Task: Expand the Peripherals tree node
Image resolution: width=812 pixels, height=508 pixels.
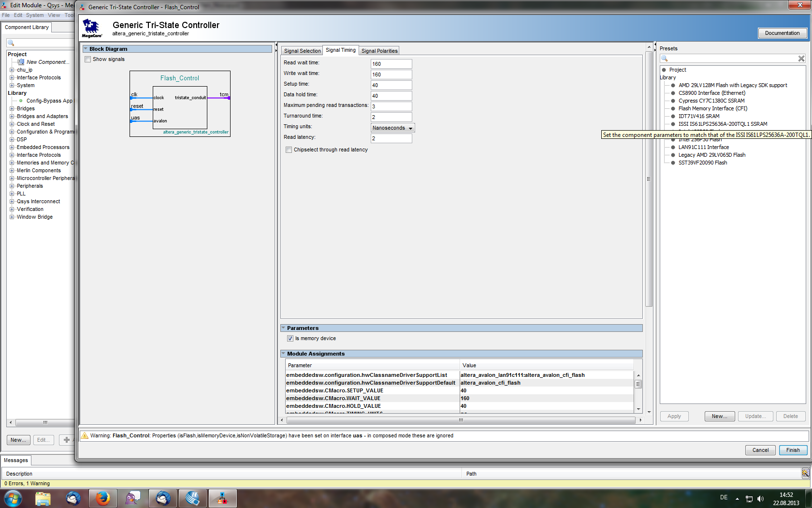Action: pyautogui.click(x=12, y=186)
